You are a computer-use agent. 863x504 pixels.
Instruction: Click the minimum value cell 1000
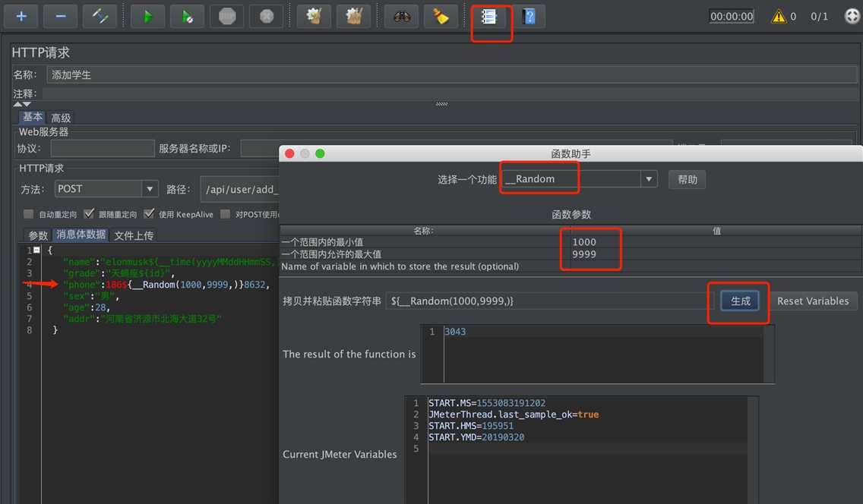point(716,242)
